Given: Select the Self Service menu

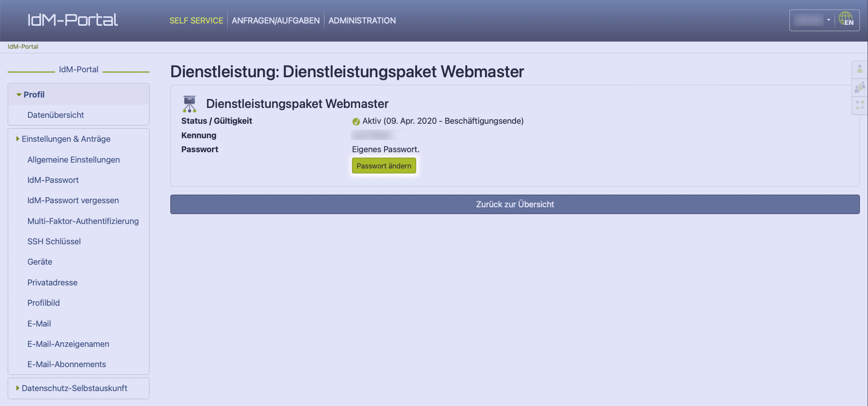Looking at the screenshot, I should pyautogui.click(x=196, y=21).
